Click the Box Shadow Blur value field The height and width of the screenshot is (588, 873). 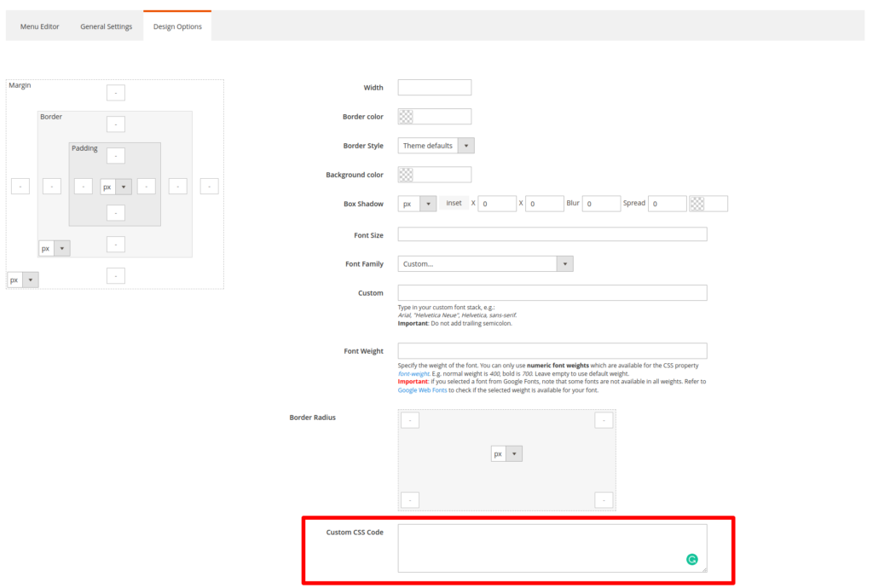(601, 204)
